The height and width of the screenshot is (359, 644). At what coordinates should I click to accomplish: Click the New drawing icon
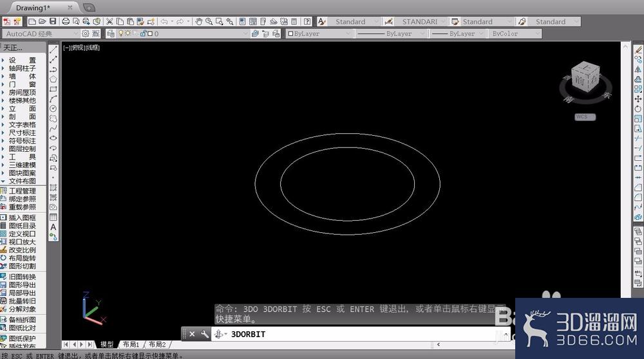pos(32,21)
